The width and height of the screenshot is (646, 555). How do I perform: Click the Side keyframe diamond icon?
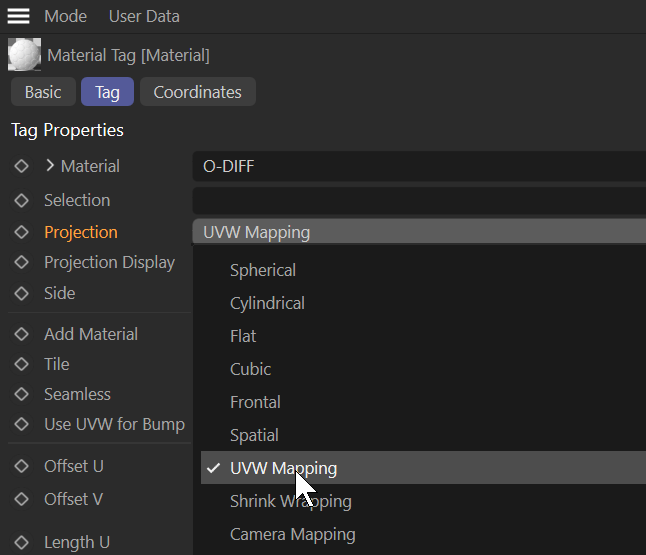click(x=21, y=293)
